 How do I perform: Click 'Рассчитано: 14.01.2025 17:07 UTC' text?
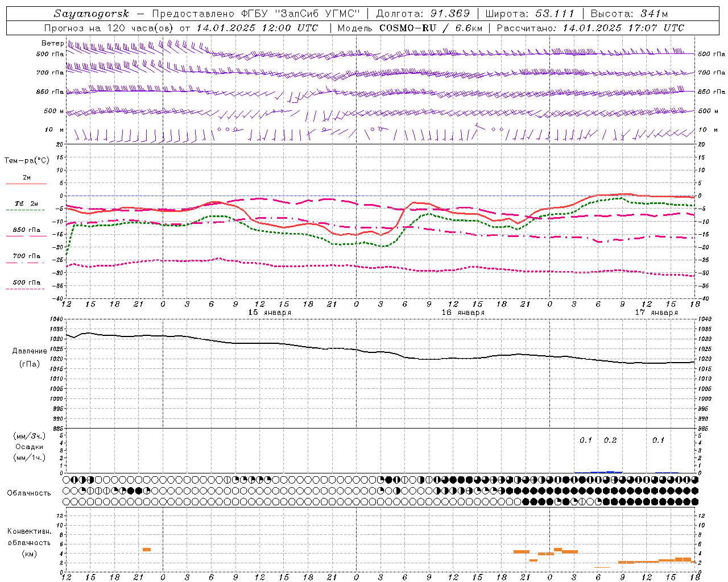590,28
